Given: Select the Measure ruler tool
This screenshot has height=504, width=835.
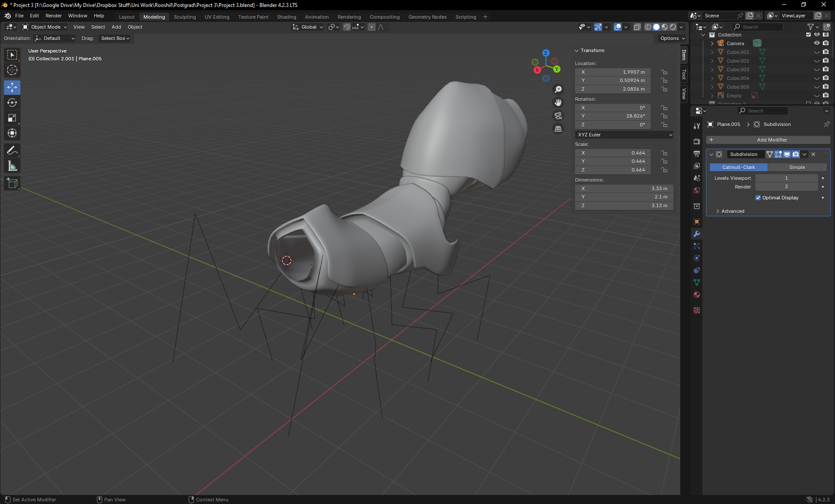Looking at the screenshot, I should 12,166.
